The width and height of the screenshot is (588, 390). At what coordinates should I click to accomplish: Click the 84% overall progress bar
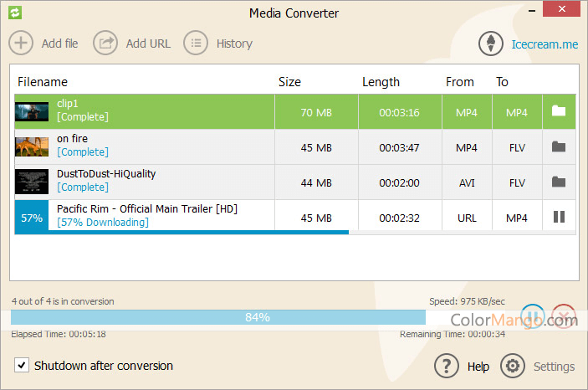click(217, 317)
